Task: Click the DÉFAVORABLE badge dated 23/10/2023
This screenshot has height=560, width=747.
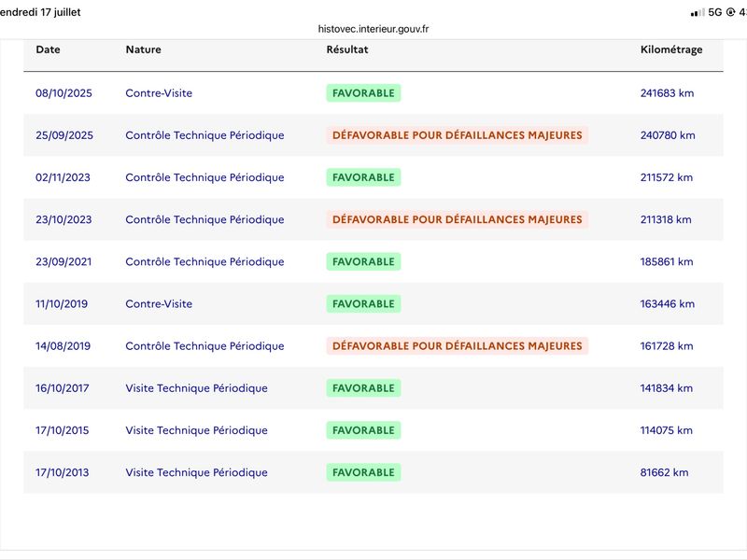Action: (458, 219)
